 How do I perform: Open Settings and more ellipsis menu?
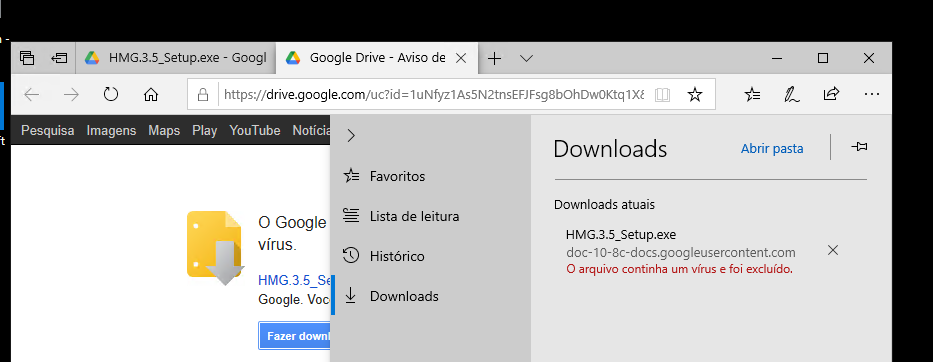pos(871,94)
